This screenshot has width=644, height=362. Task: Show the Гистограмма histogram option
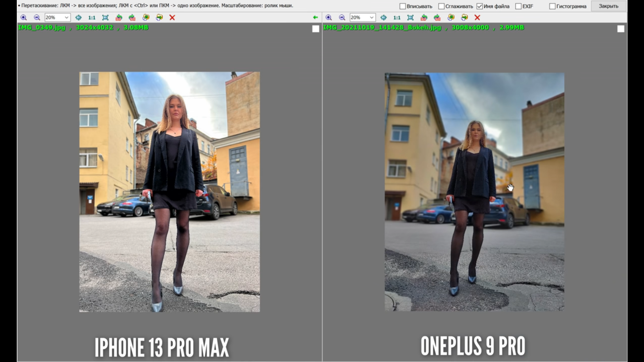(x=552, y=6)
